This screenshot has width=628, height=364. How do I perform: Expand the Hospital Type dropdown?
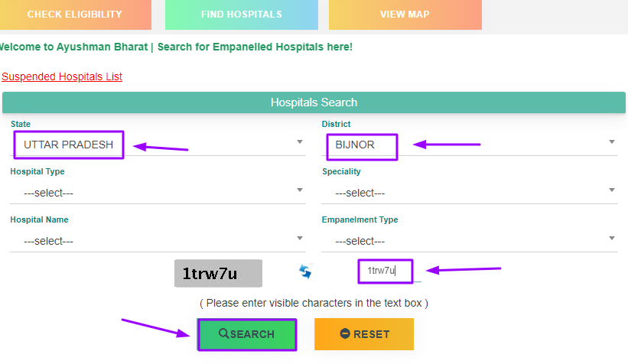click(158, 193)
